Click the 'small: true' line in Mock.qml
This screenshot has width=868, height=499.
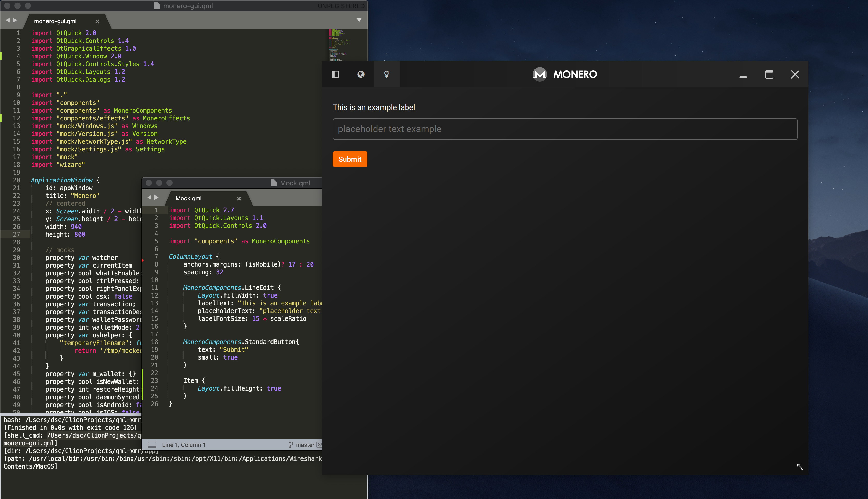point(218,357)
